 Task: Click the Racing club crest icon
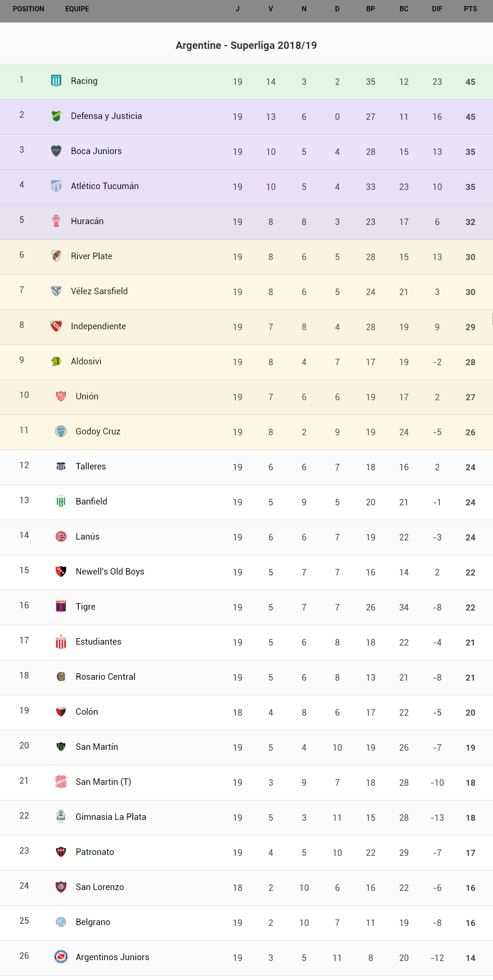[56, 81]
